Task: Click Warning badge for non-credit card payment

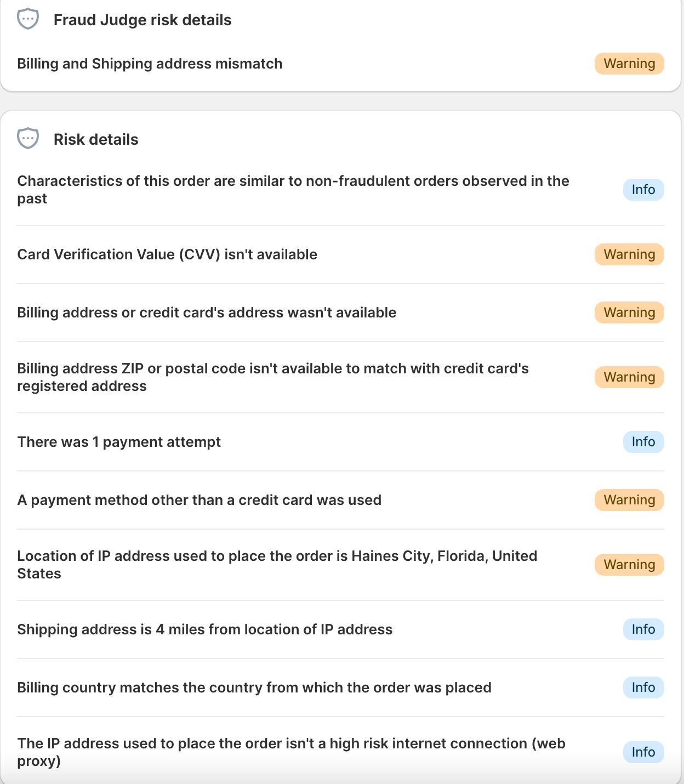Action: [x=629, y=500]
